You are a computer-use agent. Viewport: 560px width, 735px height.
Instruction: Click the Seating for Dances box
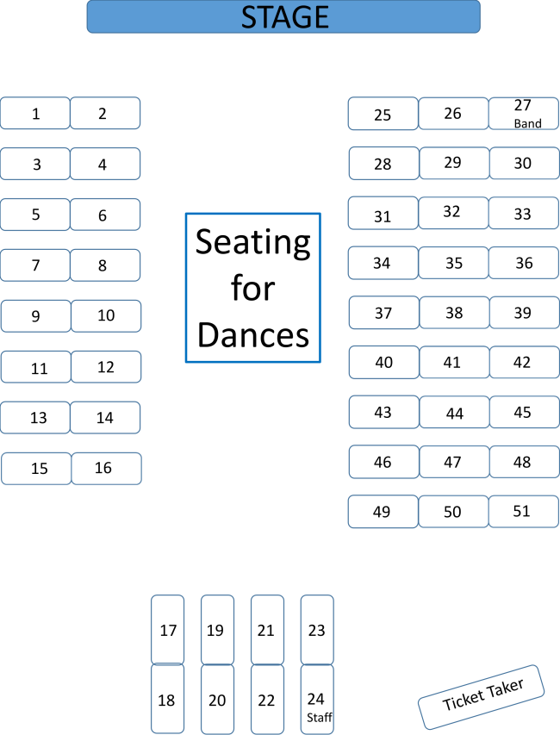click(x=253, y=288)
